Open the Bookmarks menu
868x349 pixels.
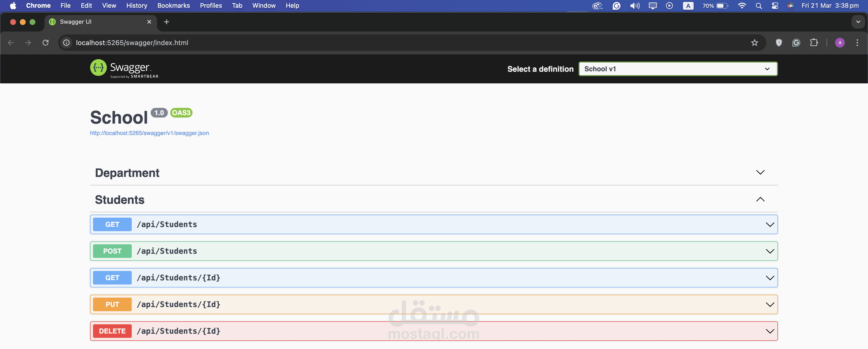[x=174, y=6]
